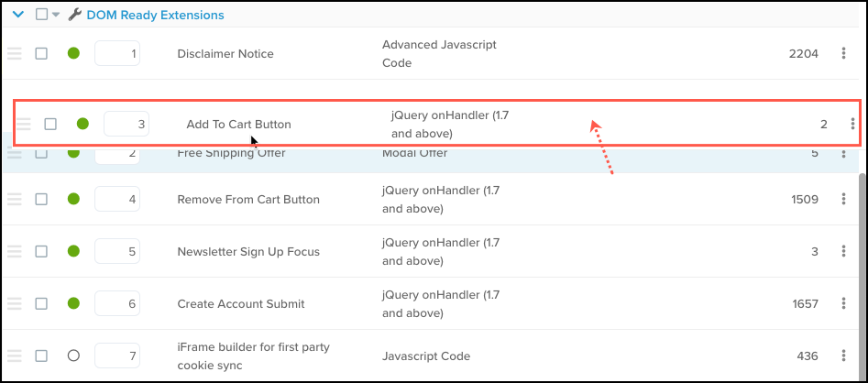Screen dimensions: 868x383
Task: Click drag handle of Disclaimer Notice row
Action: coord(14,54)
